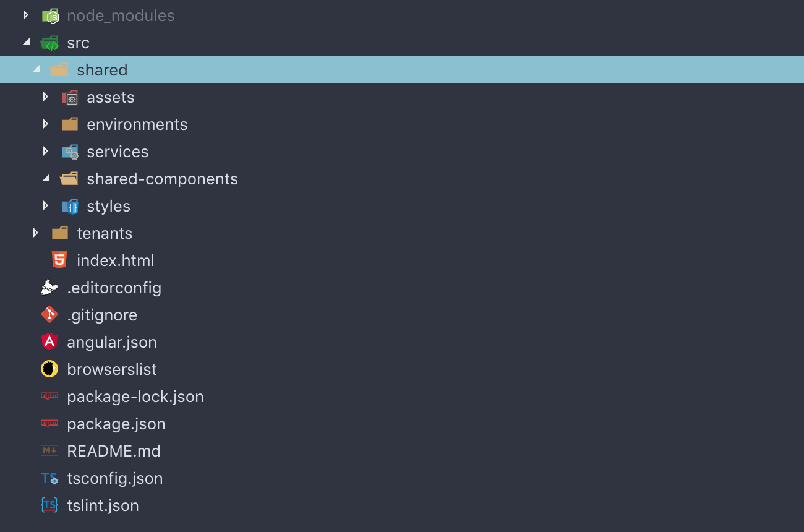
Task: Expand the styles folder chevron
Action: click(x=45, y=205)
